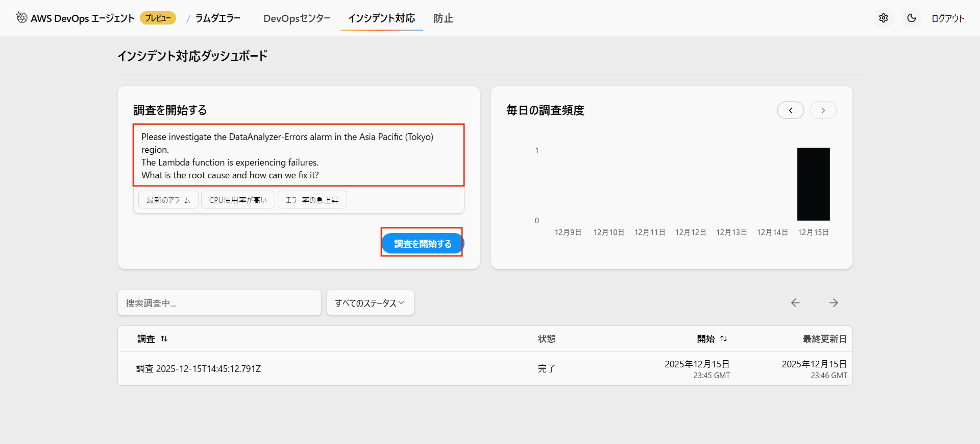980x444 pixels.
Task: Select the インシデント対応 tab
Action: 382,18
